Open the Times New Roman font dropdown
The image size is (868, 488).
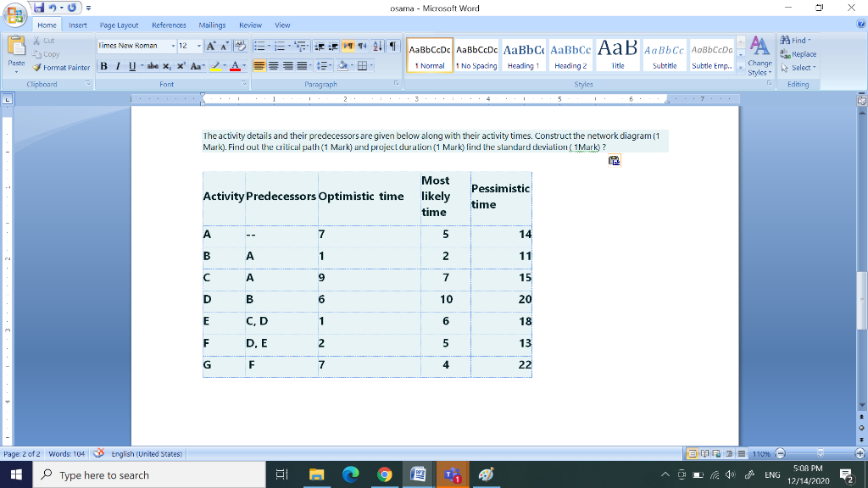point(174,46)
